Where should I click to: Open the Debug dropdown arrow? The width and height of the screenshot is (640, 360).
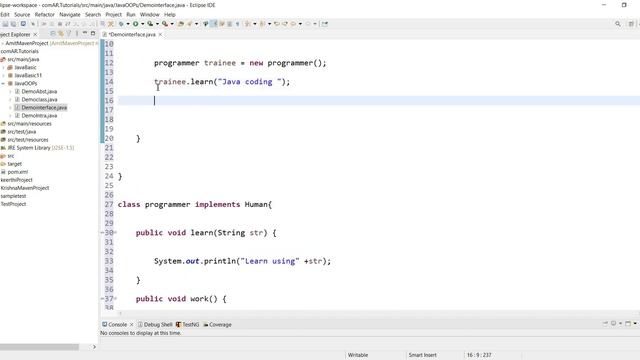click(x=128, y=24)
